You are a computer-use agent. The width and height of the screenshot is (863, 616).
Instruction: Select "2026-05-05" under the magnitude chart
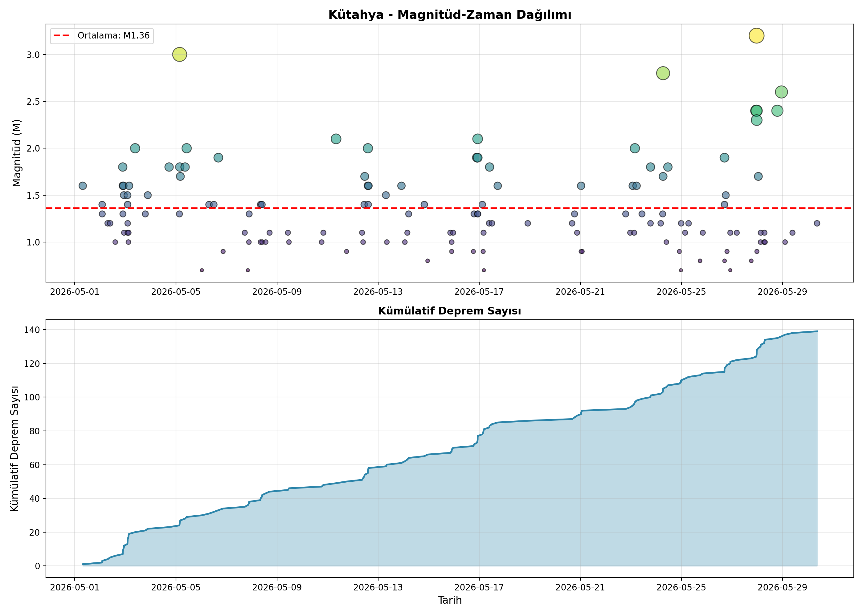click(x=176, y=292)
